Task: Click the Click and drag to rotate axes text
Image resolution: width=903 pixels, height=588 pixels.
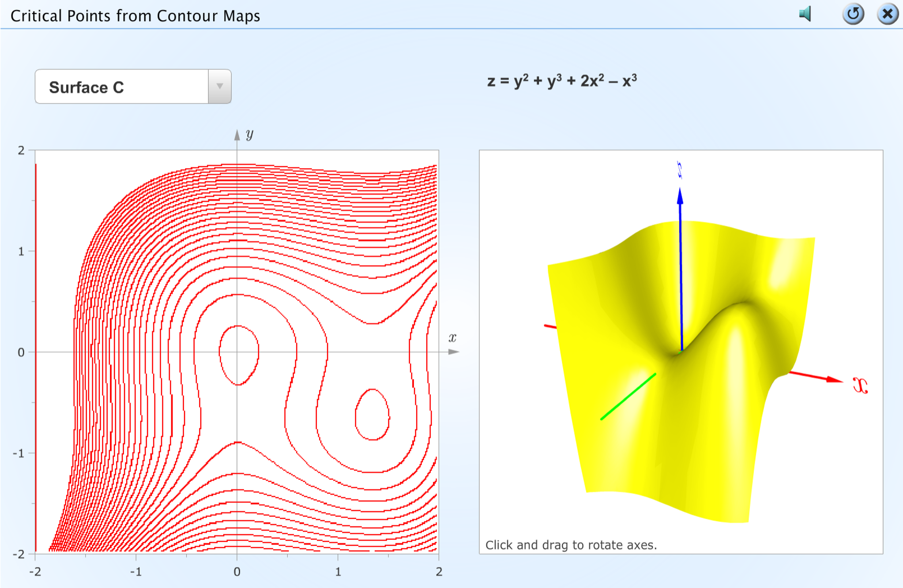Action: [572, 545]
